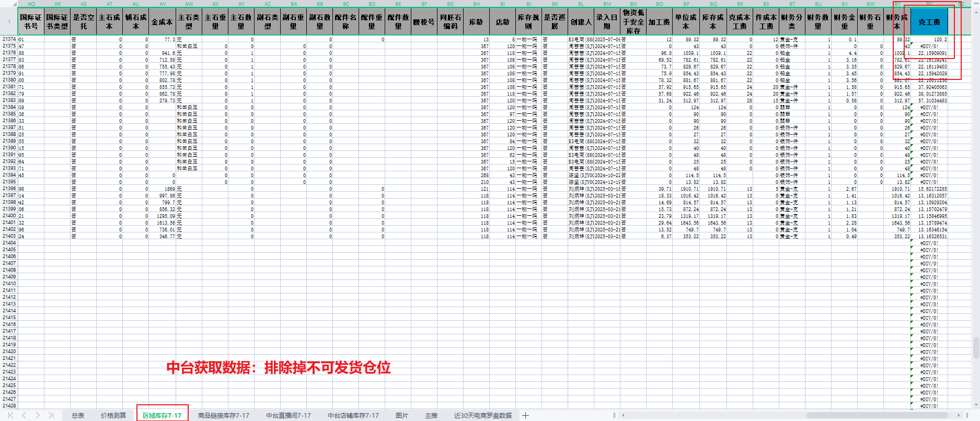
Task: Select the 区域库存7-17 sheet tab
Action: point(162,416)
